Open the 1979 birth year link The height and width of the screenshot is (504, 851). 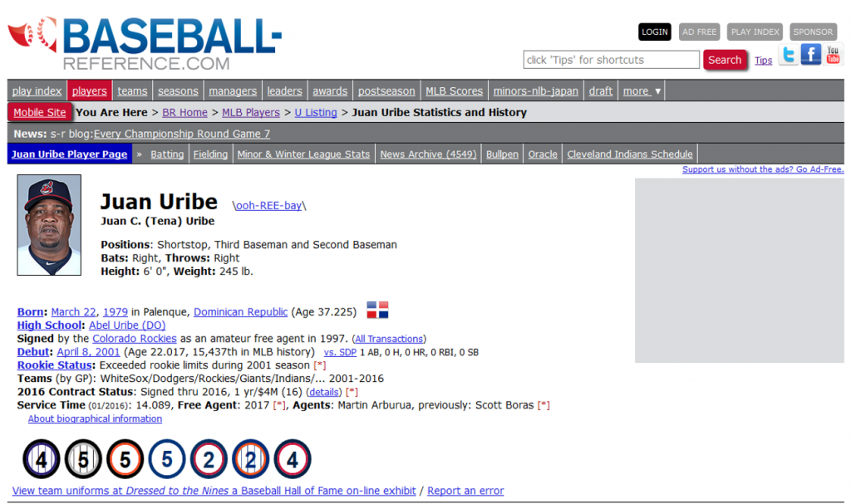(x=115, y=312)
